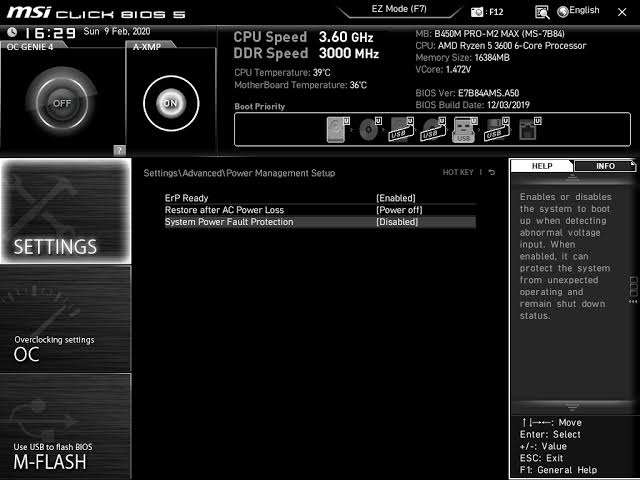This screenshot has width=640, height=480.
Task: Click the F1: General Help hint
Action: click(x=558, y=470)
